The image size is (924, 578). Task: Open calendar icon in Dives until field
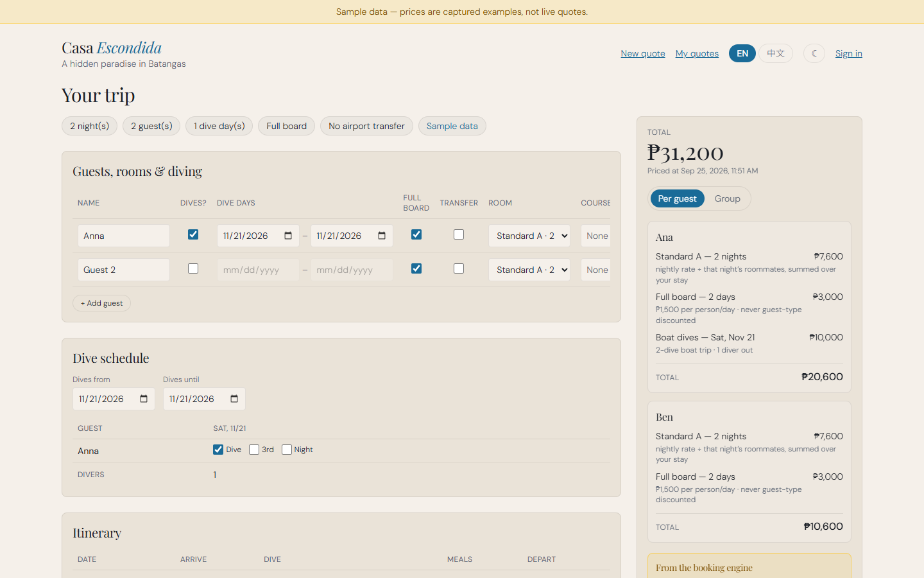coord(234,399)
